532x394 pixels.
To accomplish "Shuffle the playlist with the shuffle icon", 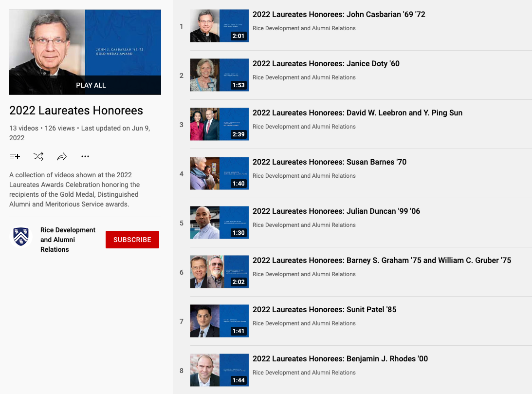I will coord(38,156).
